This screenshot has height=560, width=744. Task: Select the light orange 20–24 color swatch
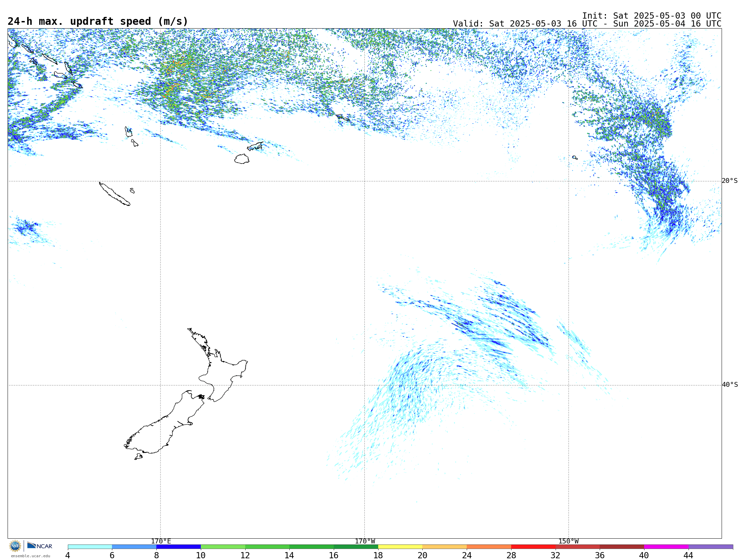pyautogui.click(x=445, y=547)
